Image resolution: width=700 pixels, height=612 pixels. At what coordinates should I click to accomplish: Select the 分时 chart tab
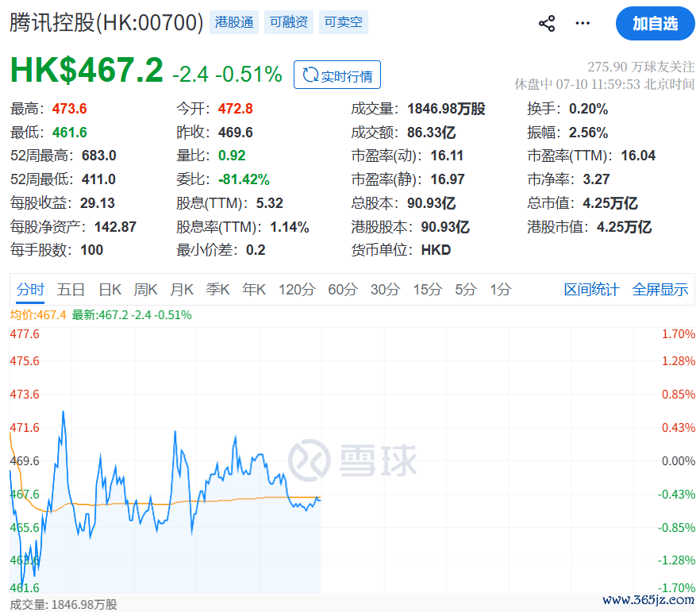point(30,289)
